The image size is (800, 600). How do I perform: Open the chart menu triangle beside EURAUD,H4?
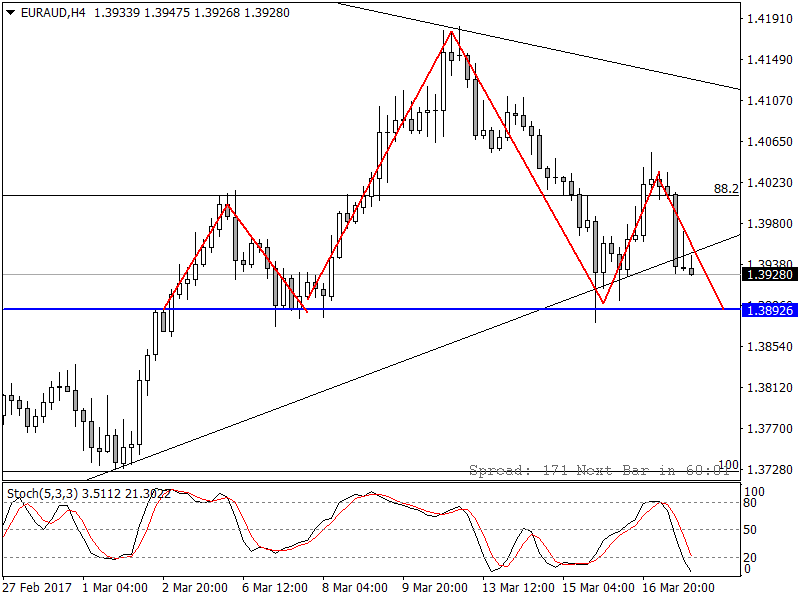pyautogui.click(x=11, y=13)
